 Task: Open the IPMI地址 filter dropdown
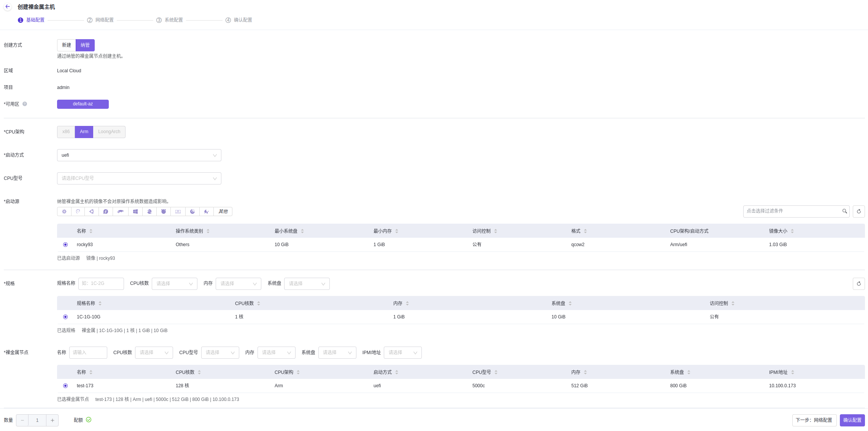402,353
